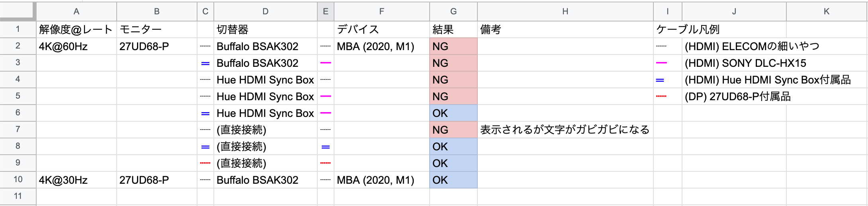Click the blue OK cell in row 6
This screenshot has width=868, height=206.
(x=453, y=113)
